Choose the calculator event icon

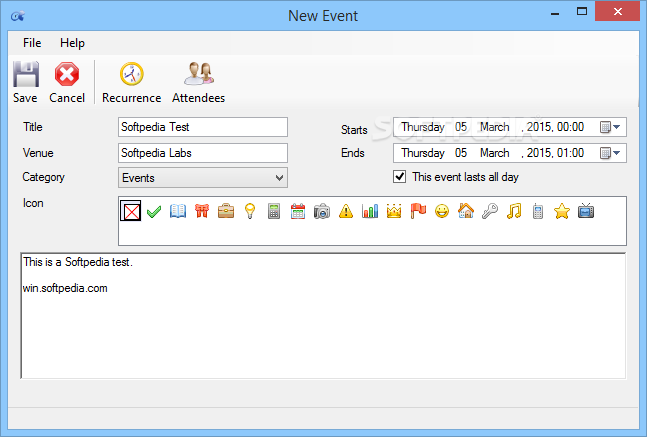(x=274, y=211)
